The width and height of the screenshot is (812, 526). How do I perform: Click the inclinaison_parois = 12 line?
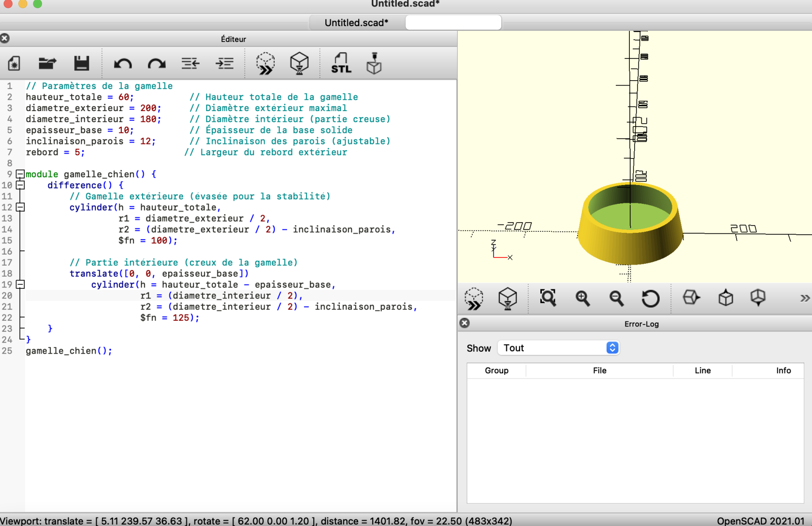tap(90, 142)
